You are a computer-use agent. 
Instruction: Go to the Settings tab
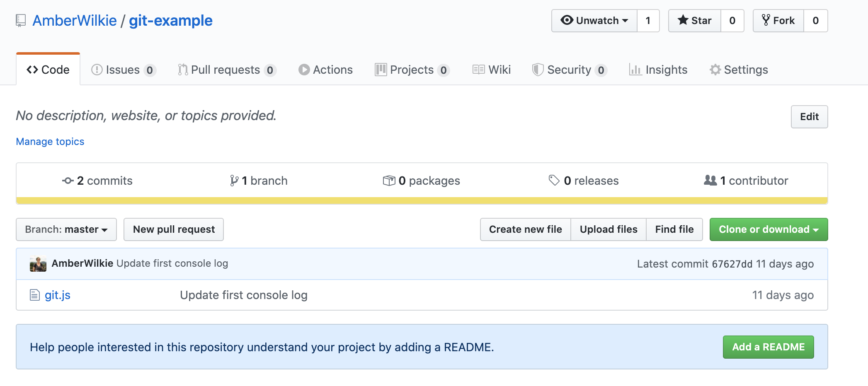[x=739, y=70]
